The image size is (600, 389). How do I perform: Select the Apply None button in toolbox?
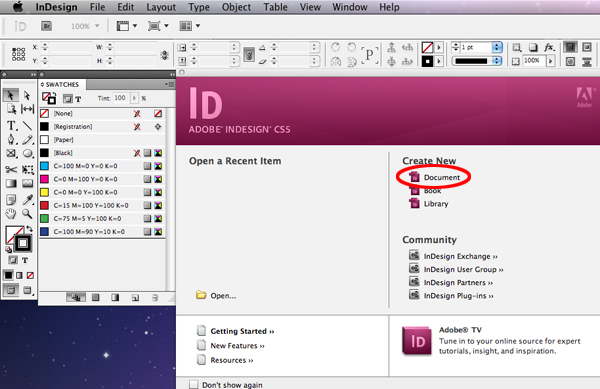coord(30,275)
